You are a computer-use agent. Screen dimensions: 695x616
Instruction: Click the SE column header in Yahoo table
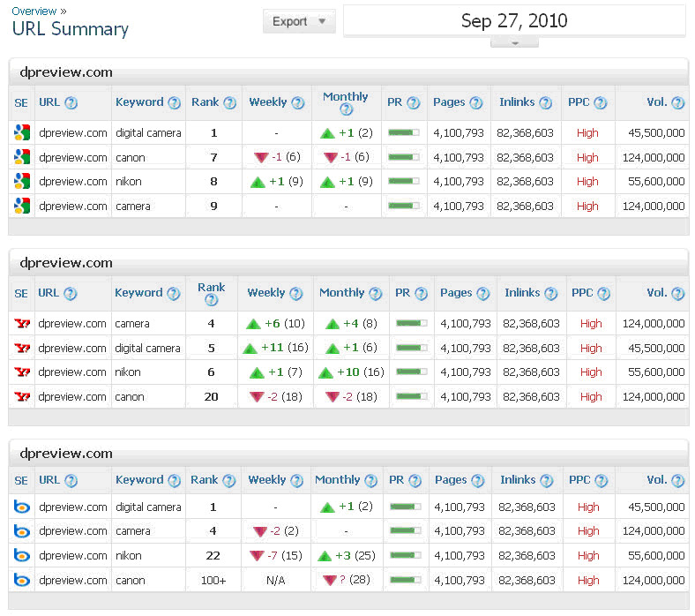coord(21,293)
